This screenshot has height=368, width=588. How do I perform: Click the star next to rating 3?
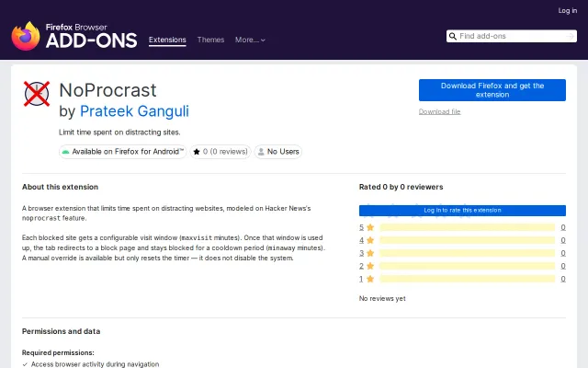tap(370, 253)
